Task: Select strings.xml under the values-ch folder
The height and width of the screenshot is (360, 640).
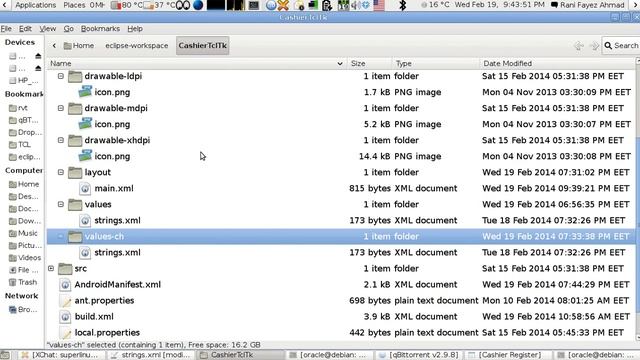Action: pyautogui.click(x=117, y=253)
